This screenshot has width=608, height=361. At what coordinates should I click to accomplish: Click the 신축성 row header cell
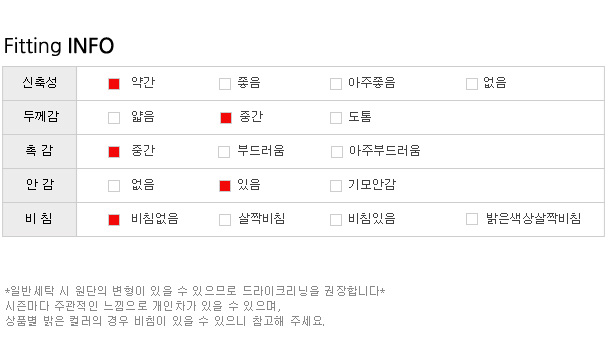pos(40,83)
